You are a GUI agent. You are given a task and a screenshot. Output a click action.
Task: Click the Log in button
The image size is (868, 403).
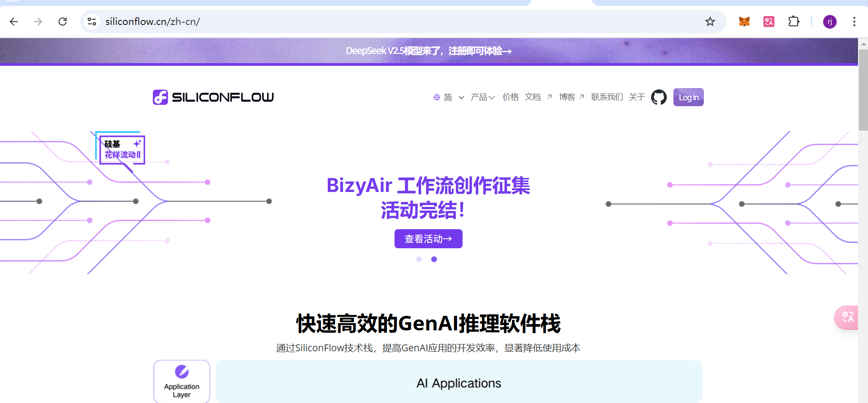point(688,97)
